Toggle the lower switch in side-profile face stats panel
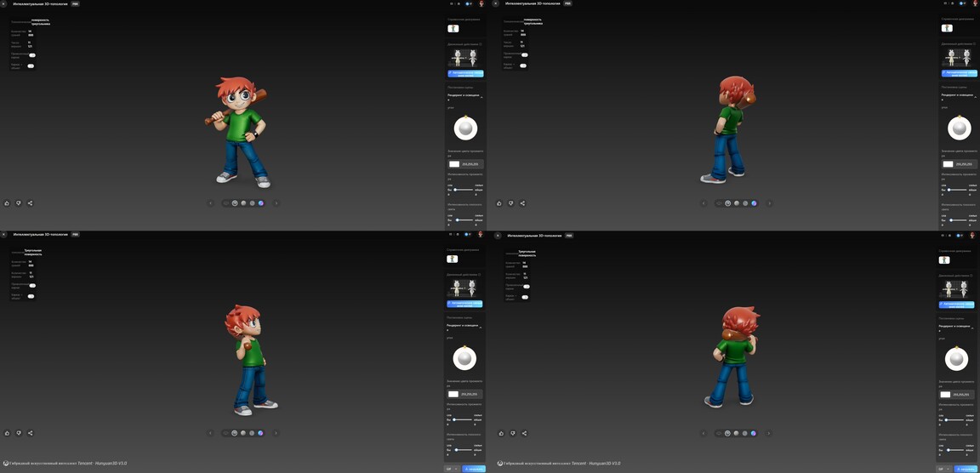 31,296
